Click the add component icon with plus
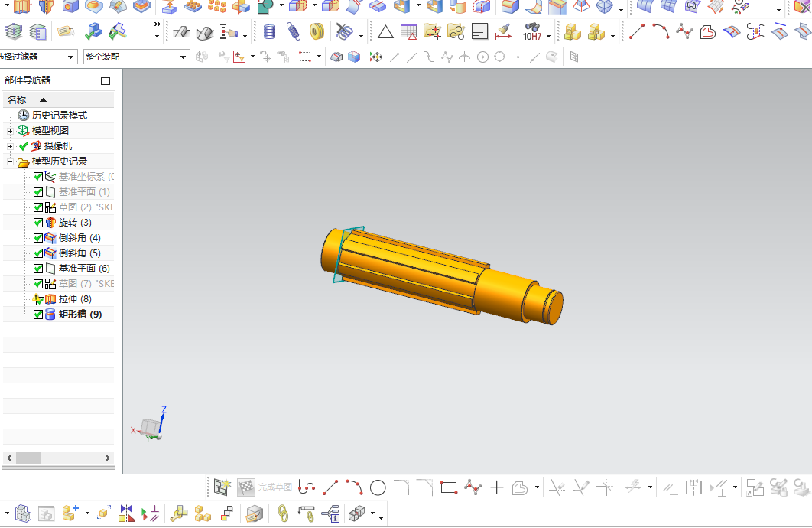 click(x=70, y=513)
